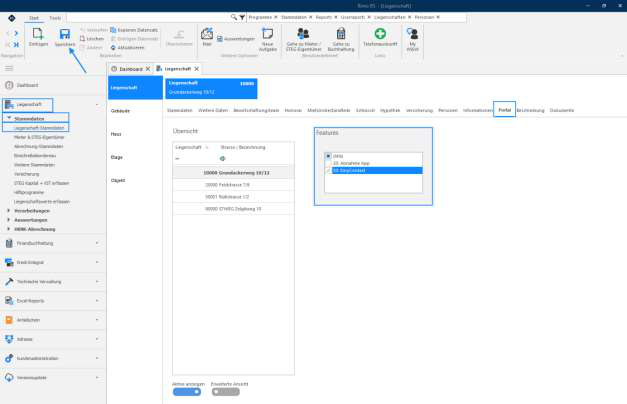Click the Eintragen new record icon
Image resolution: width=627 pixels, height=404 pixels.
(x=38, y=34)
